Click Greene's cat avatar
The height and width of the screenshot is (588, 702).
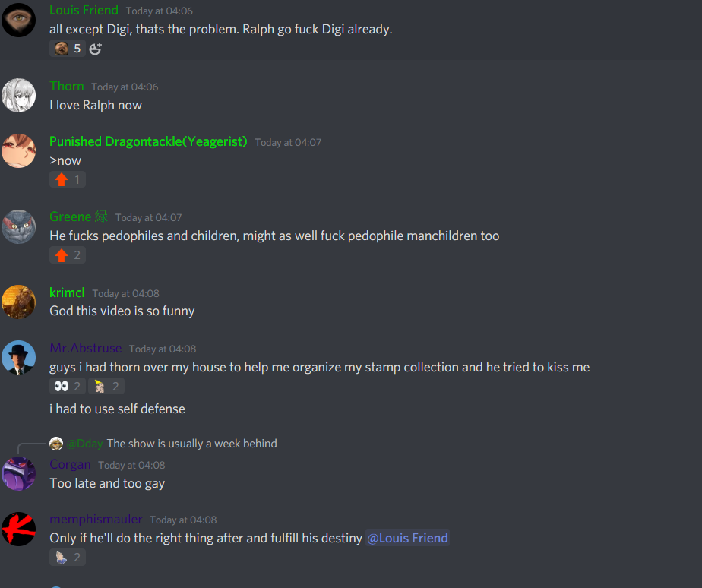coord(18,226)
